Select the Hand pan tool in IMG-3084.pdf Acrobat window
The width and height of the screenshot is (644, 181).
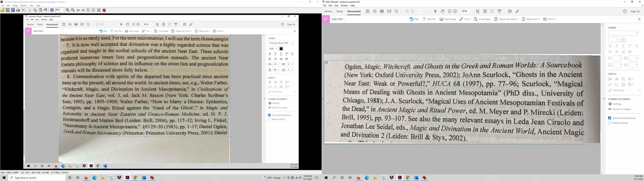point(443,11)
